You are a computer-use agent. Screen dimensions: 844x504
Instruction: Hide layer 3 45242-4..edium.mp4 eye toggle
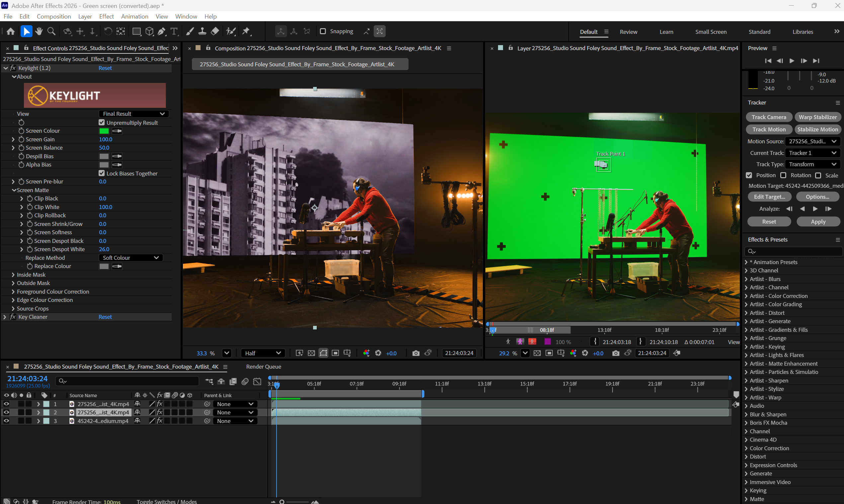6,420
